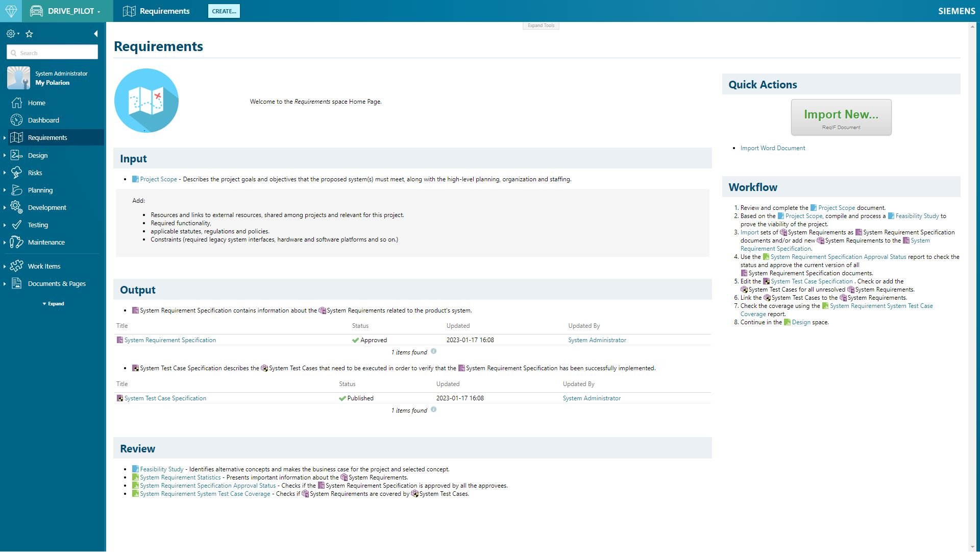The height and width of the screenshot is (552, 980).
Task: Select the Work Items sidebar icon
Action: [x=17, y=265]
